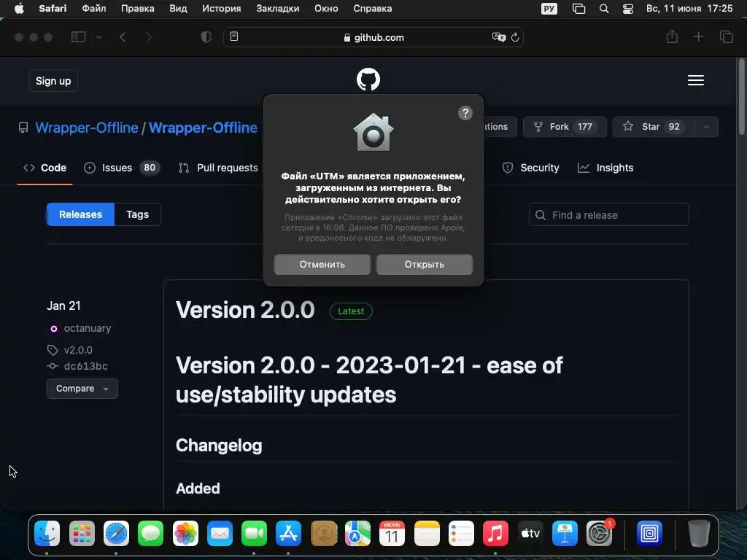This screenshot has width=747, height=560.
Task: Open Photos from the Dock
Action: pos(185,533)
